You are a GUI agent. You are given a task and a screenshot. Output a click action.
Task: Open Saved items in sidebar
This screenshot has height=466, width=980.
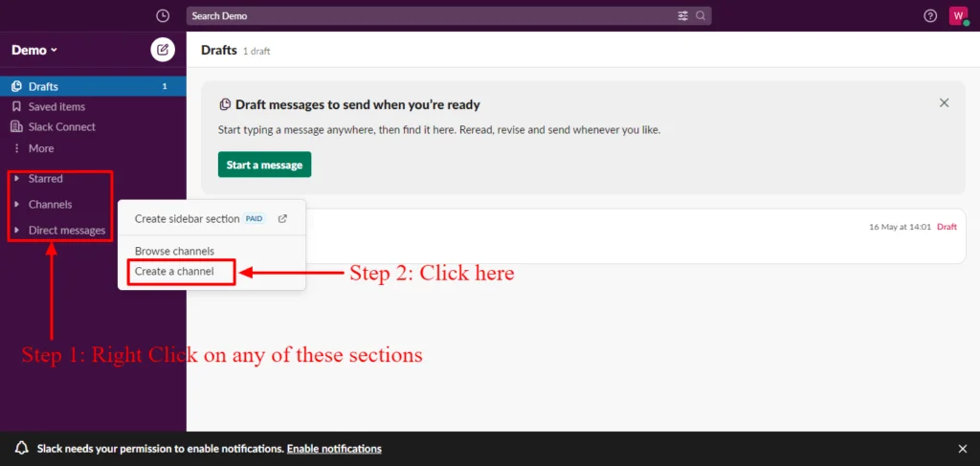56,106
